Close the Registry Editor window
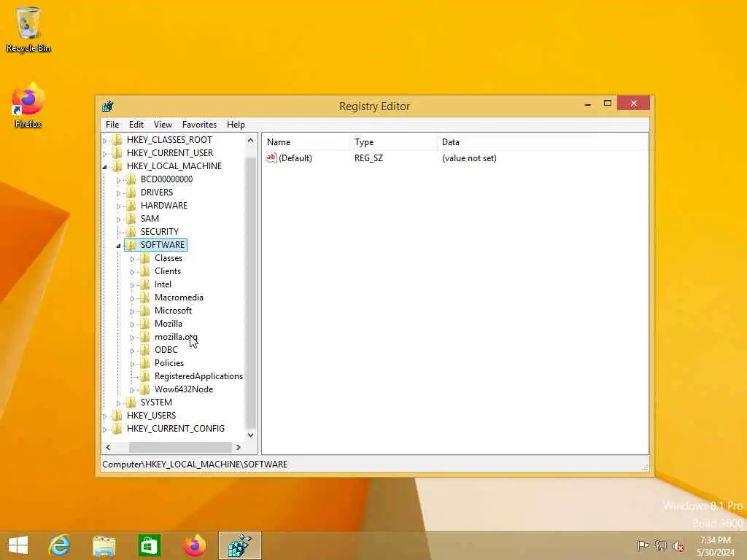The image size is (747, 560). pyautogui.click(x=634, y=104)
